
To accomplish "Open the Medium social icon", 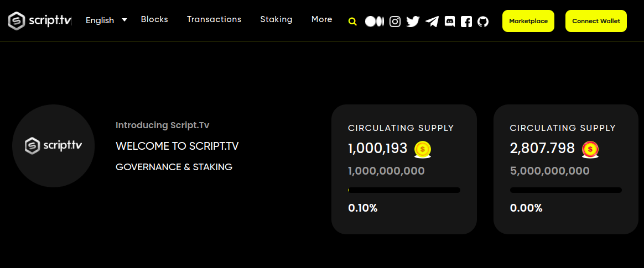I will point(375,22).
